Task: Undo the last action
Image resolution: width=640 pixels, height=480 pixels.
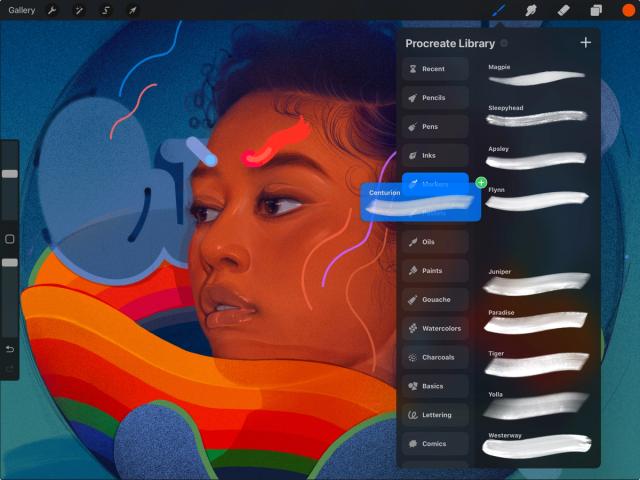Action: (x=10, y=349)
